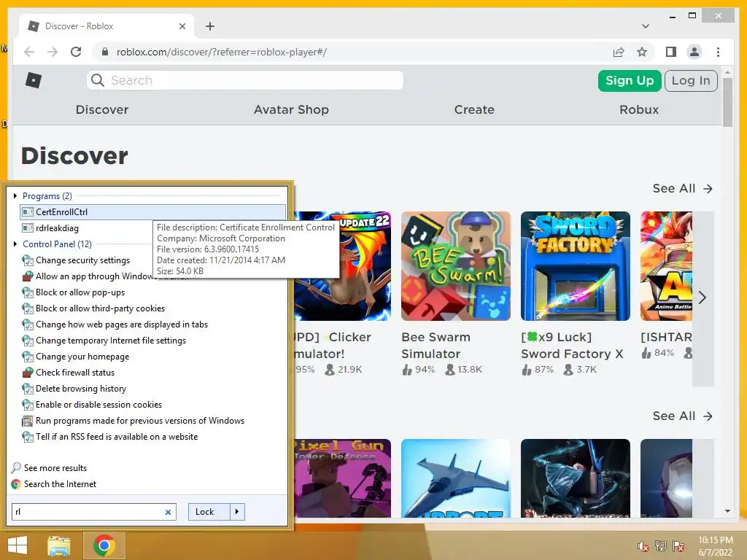Open Chrome profile avatar icon

pos(694,52)
